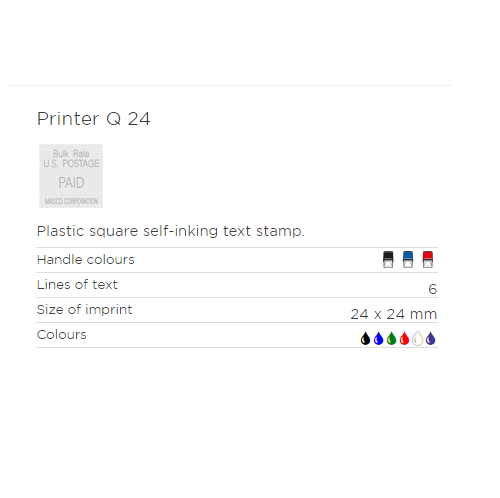Image resolution: width=500 pixels, height=498 pixels.
Task: Select the red handle colour stamp icon
Action: (x=428, y=259)
